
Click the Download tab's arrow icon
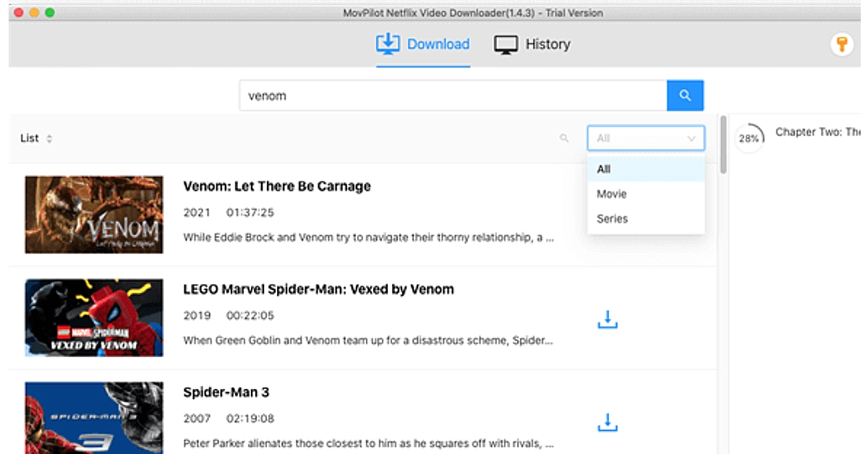[x=388, y=45]
